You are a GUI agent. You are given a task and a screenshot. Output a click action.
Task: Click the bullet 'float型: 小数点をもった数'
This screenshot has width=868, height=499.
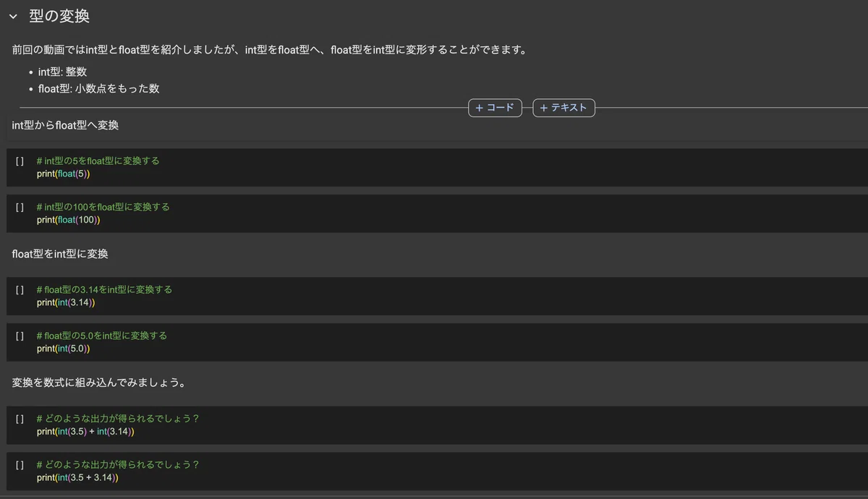click(x=98, y=89)
